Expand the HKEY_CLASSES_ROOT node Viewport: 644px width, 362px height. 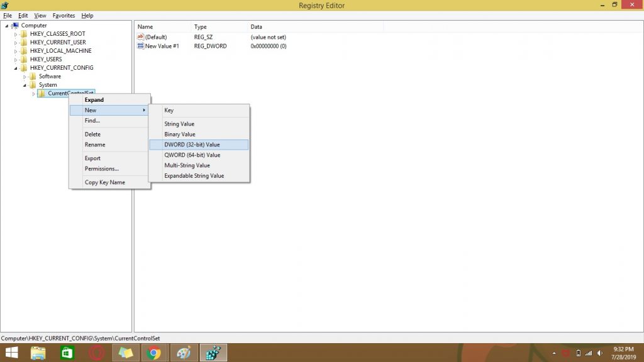click(16, 34)
